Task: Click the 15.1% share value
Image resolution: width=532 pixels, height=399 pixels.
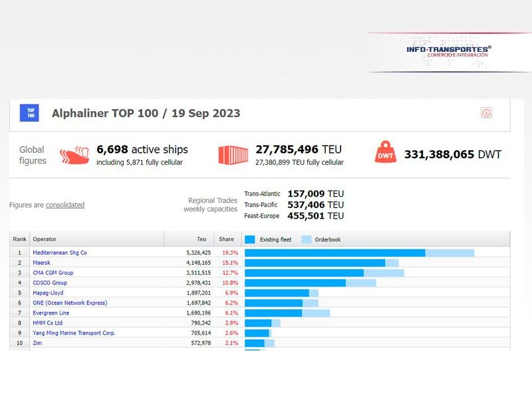Action: pos(230,263)
